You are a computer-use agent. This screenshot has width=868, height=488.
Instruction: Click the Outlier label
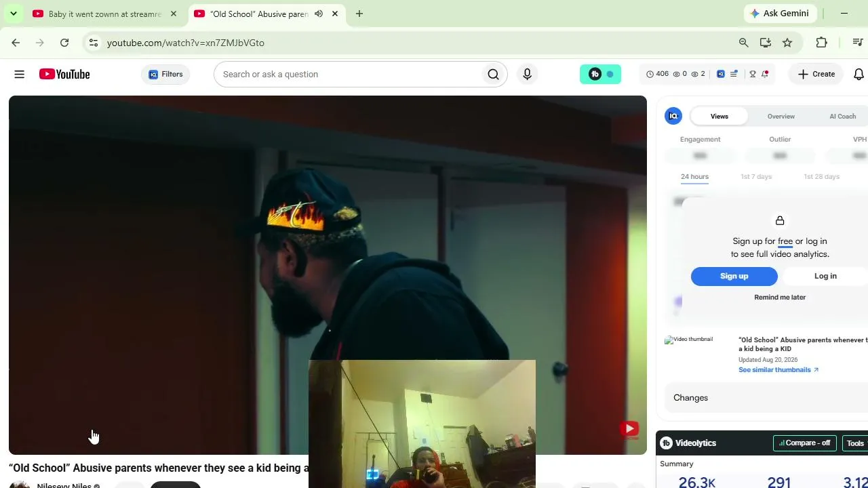click(780, 140)
